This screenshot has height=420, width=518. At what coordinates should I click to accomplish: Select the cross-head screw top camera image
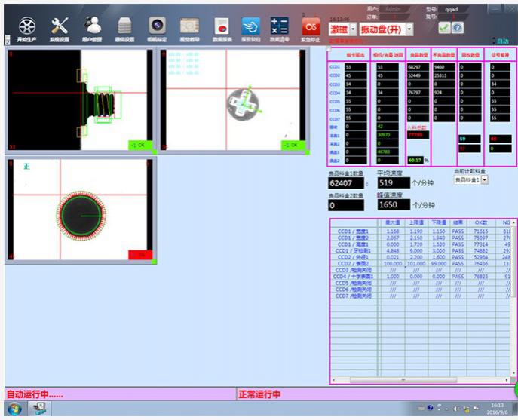click(233, 100)
